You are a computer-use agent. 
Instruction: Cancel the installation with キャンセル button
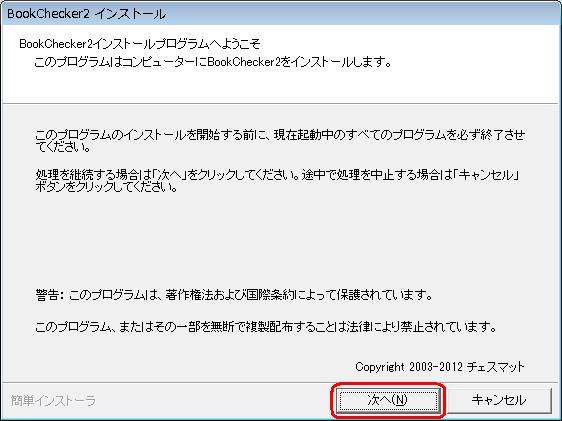coord(499,400)
